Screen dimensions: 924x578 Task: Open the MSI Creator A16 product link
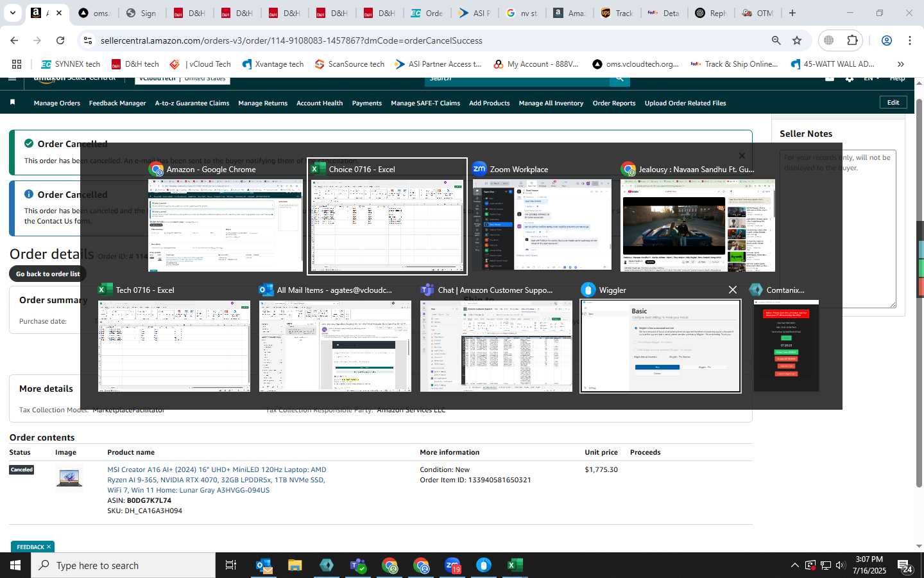(217, 480)
